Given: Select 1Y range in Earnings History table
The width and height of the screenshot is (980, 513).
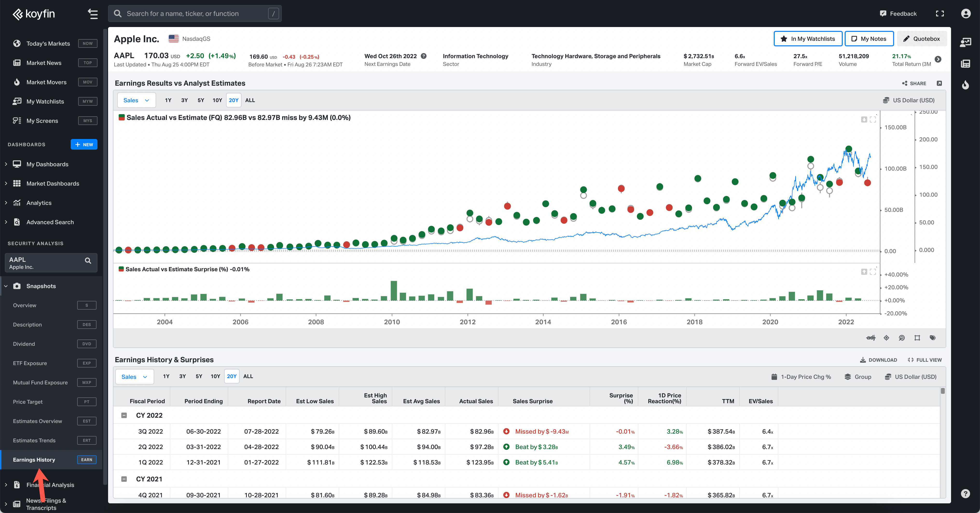Looking at the screenshot, I should click(x=166, y=376).
